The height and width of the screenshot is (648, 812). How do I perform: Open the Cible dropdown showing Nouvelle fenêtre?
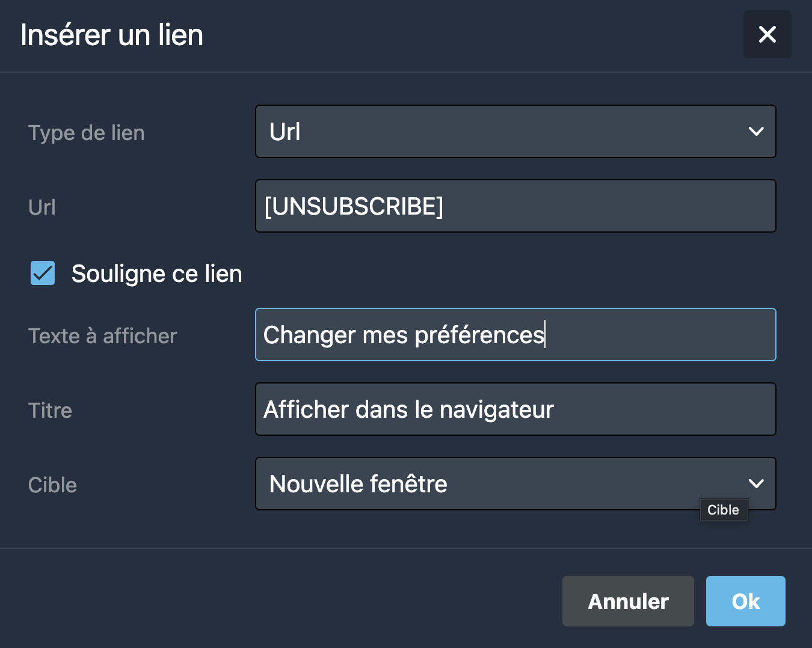pyautogui.click(x=515, y=484)
